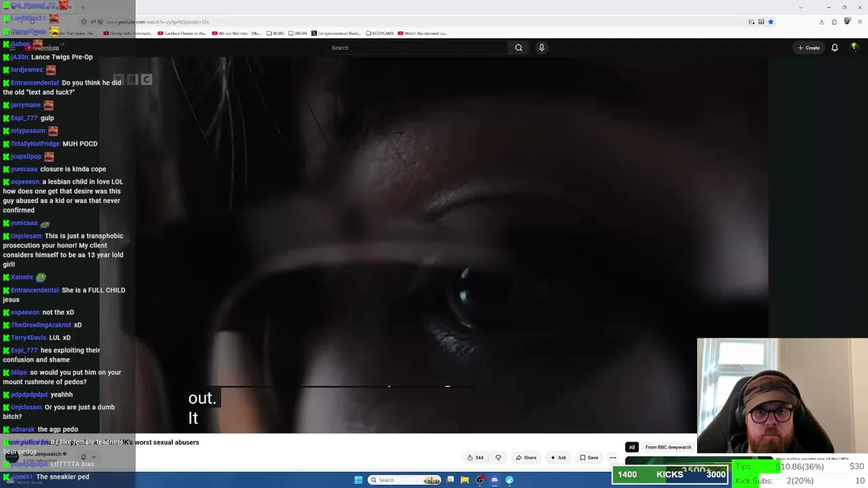Screen dimensions: 868x488
Task: Start voice search with the microphone icon
Action: tap(541, 47)
